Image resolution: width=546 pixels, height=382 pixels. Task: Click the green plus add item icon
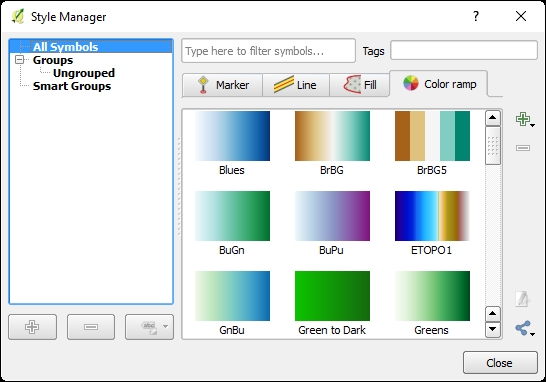pos(525,119)
